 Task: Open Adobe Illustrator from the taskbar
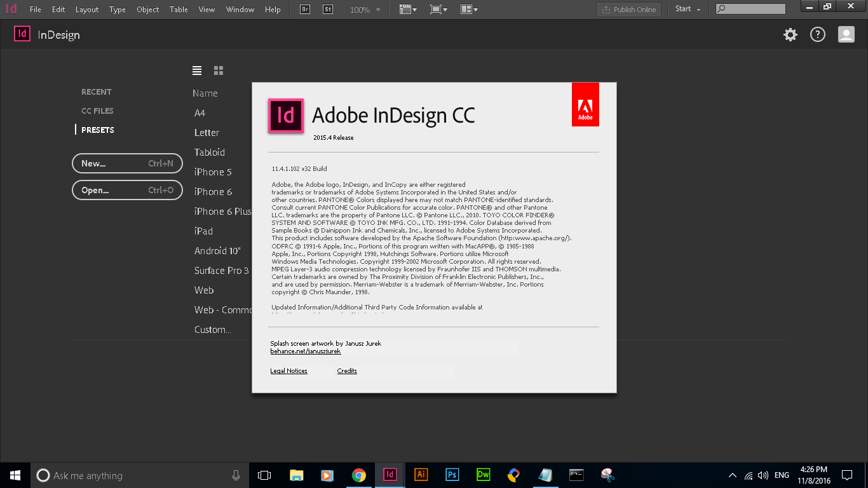421,475
